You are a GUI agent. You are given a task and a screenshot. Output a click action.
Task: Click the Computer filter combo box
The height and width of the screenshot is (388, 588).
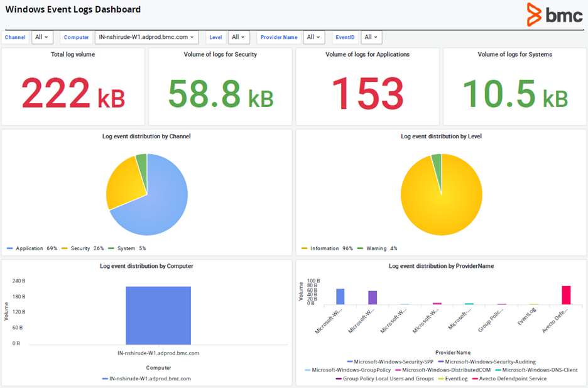pyautogui.click(x=146, y=37)
